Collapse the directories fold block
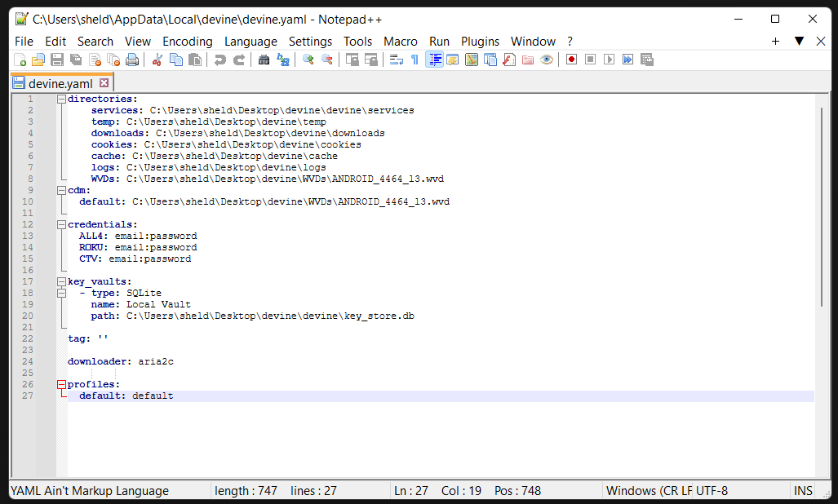Image resolution: width=838 pixels, height=504 pixels. [x=61, y=99]
